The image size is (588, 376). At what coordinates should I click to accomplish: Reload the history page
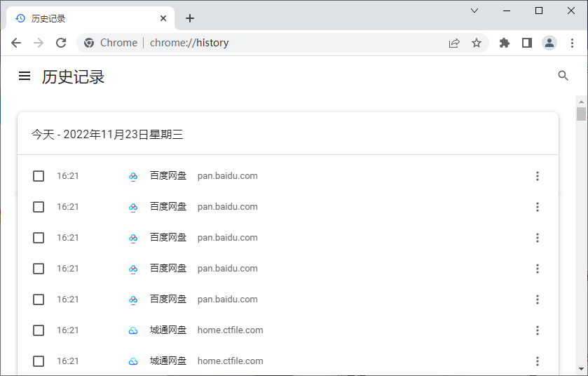(x=61, y=43)
